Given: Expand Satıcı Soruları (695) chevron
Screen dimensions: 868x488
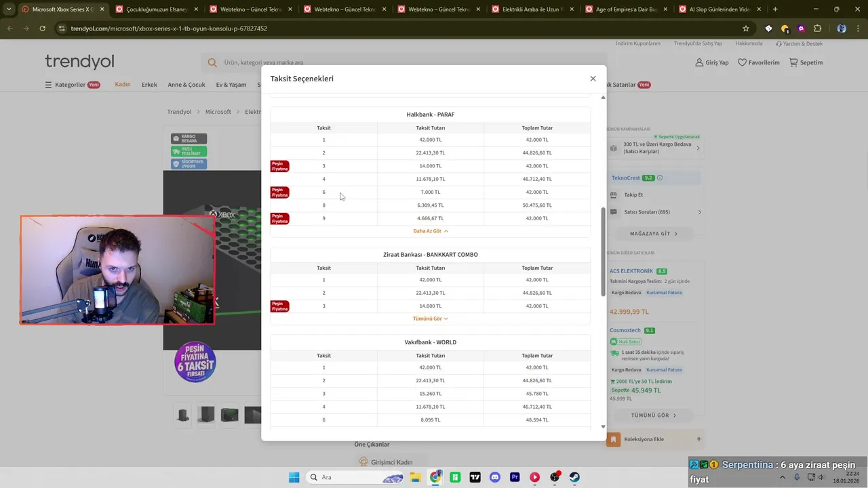Looking at the screenshot, I should pyautogui.click(x=699, y=212).
